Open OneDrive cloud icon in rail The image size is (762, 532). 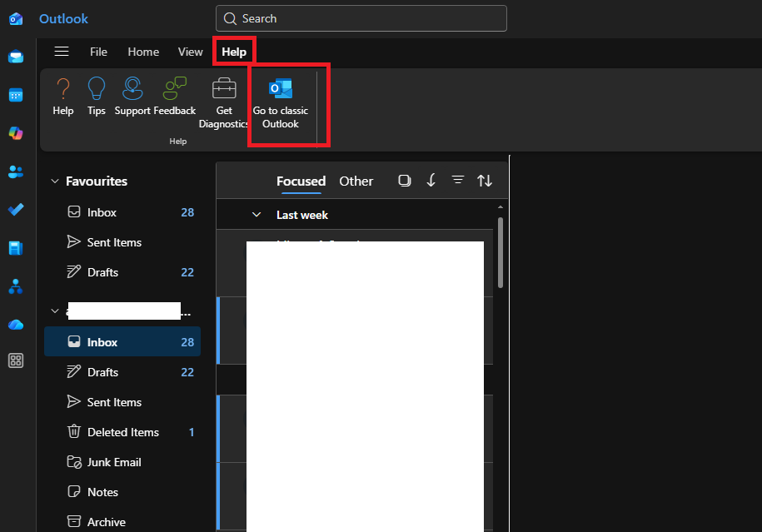click(16, 324)
